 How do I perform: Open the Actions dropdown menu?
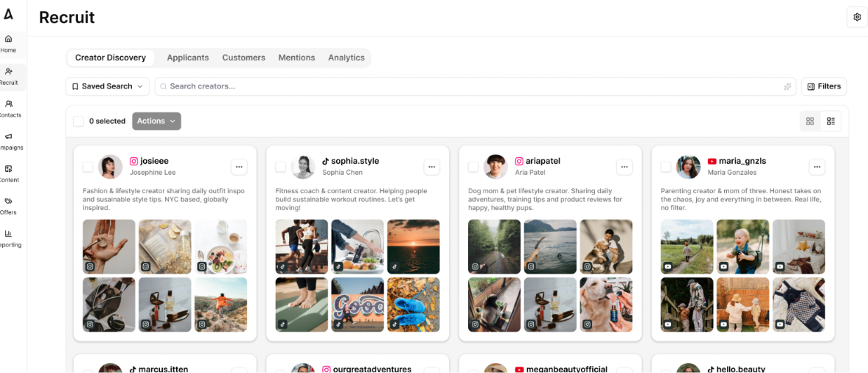[x=156, y=121]
